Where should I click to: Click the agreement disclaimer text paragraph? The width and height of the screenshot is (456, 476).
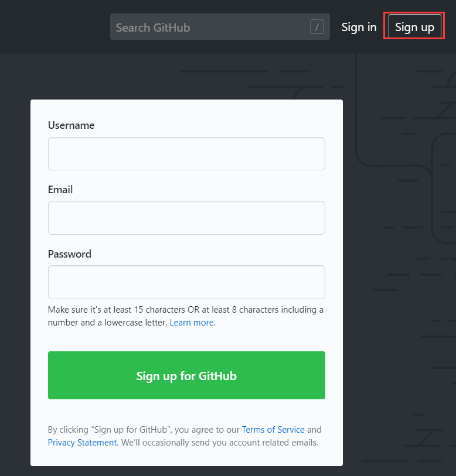[186, 436]
